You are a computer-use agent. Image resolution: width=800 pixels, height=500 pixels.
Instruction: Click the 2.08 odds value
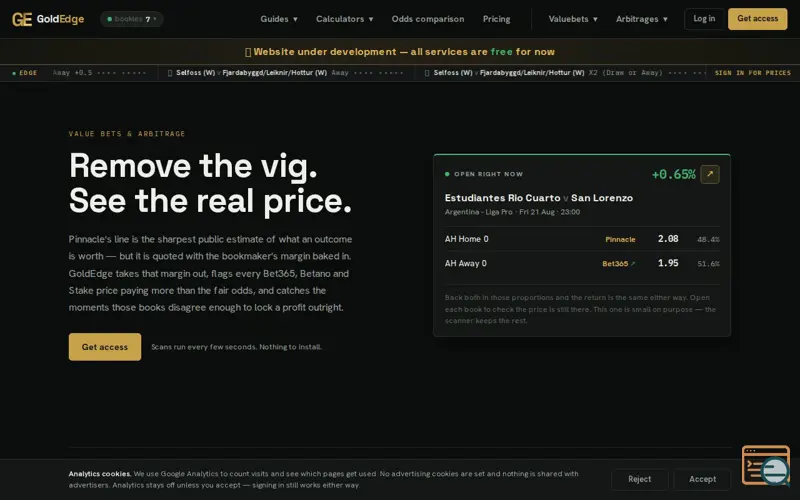668,239
